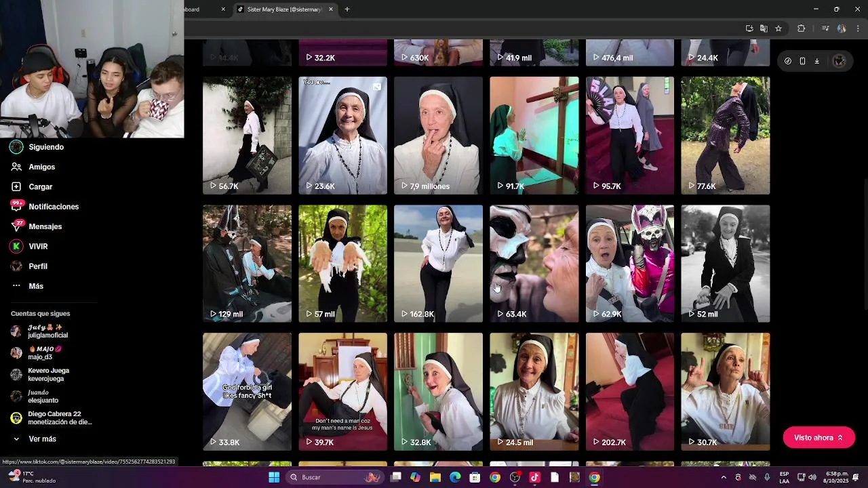Go to Amigos in the sidebar
This screenshot has width=868, height=488.
tap(33, 167)
